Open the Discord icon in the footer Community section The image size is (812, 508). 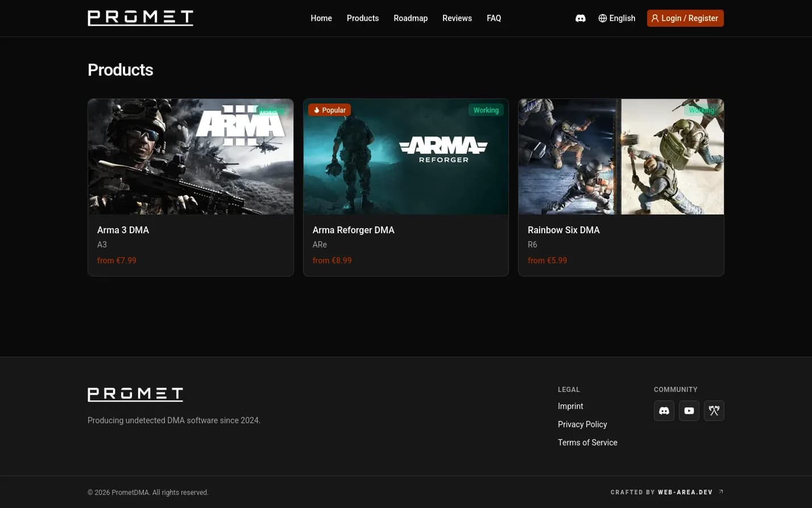[664, 411]
